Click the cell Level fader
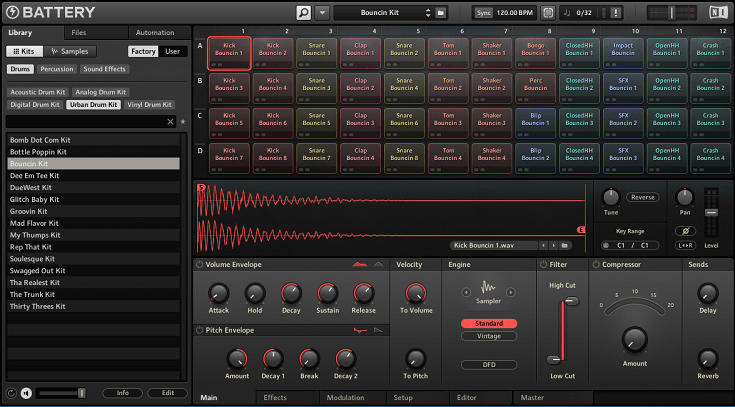 (711, 212)
